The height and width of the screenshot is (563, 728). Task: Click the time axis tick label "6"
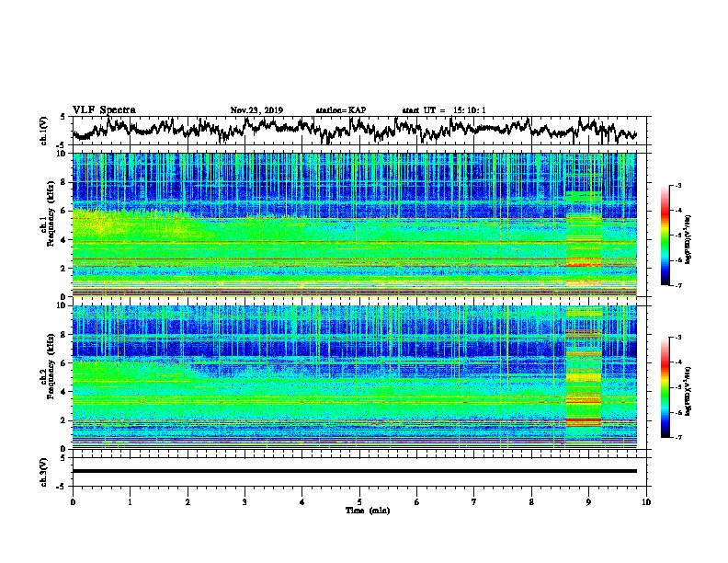(417, 501)
